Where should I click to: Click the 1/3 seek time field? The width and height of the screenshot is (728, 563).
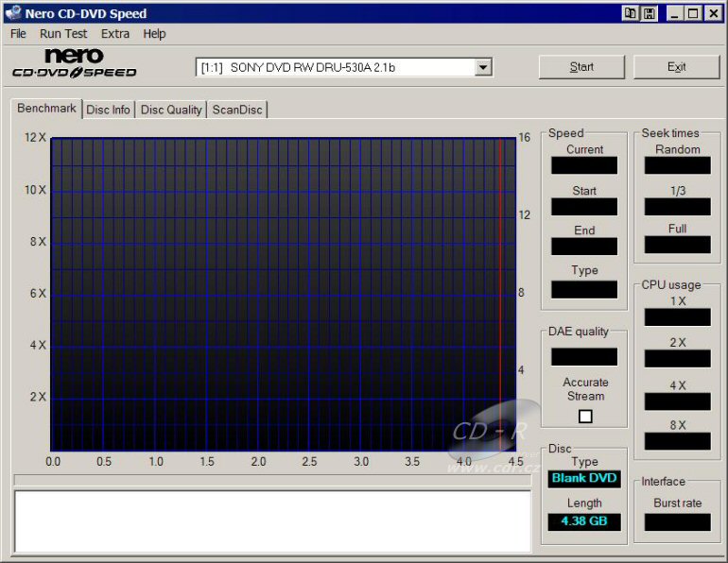coord(677,206)
